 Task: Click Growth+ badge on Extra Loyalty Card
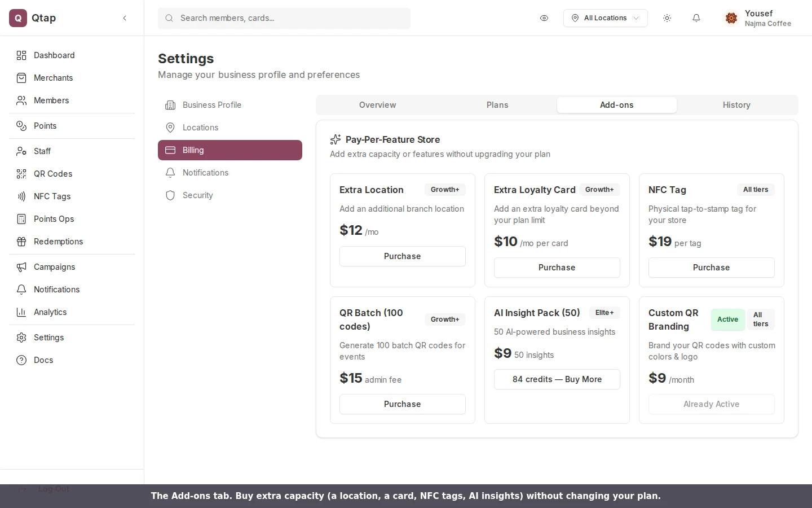pos(599,190)
